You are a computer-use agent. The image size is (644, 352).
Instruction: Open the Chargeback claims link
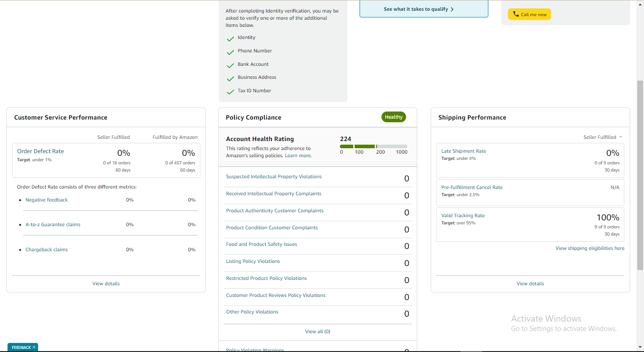click(x=47, y=249)
